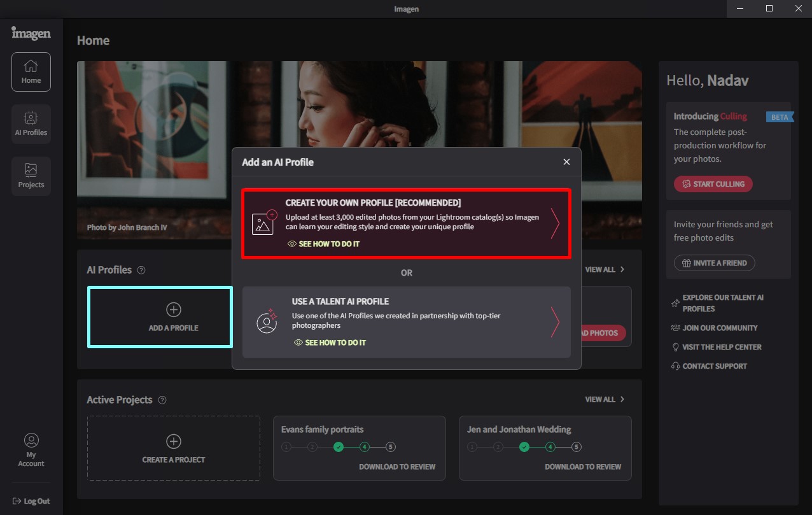Click the plus icon in Create a Project
Image resolution: width=812 pixels, height=515 pixels.
(174, 441)
